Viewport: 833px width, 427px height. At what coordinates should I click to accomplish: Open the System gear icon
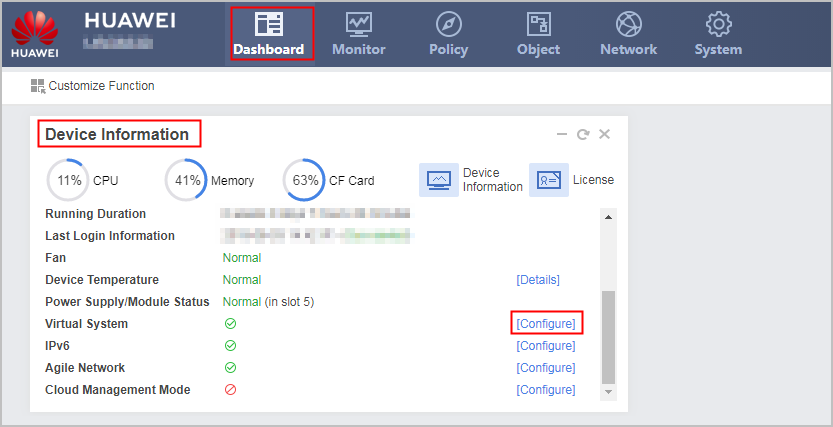tap(718, 24)
